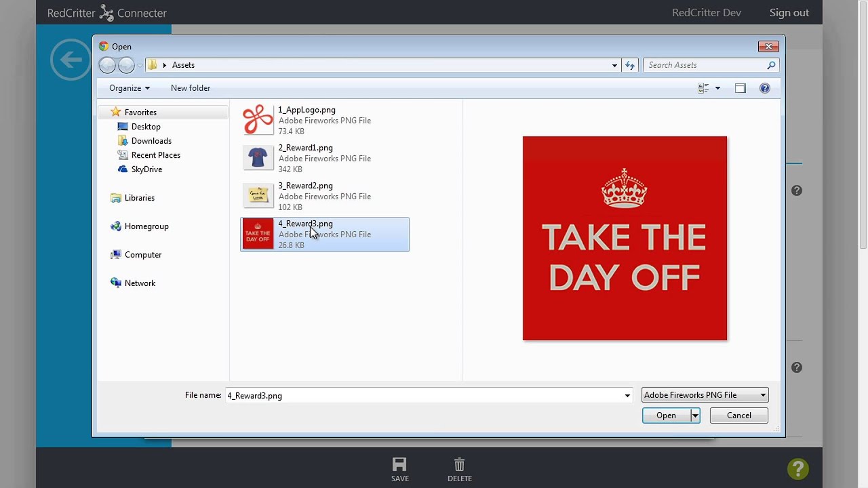868x488 pixels.
Task: Click the search magnifier icon
Action: coord(771,65)
